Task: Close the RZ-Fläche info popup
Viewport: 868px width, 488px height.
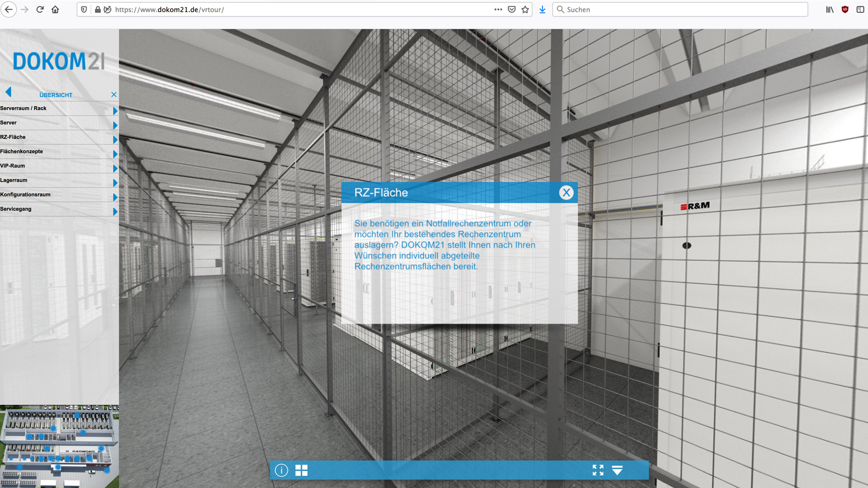Action: (x=566, y=192)
